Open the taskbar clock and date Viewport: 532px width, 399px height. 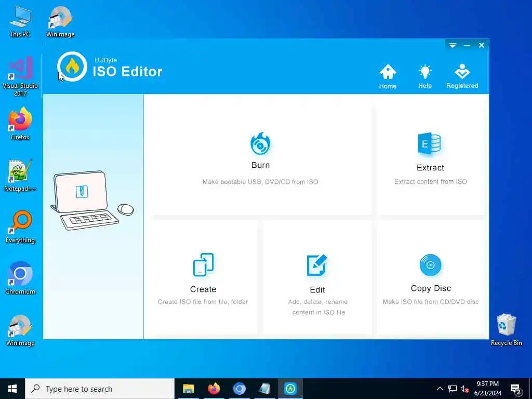pyautogui.click(x=487, y=389)
